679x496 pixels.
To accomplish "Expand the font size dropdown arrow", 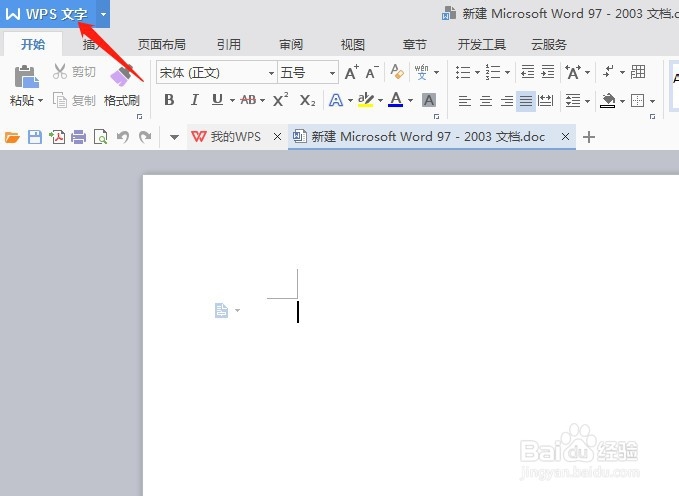I will pos(332,73).
